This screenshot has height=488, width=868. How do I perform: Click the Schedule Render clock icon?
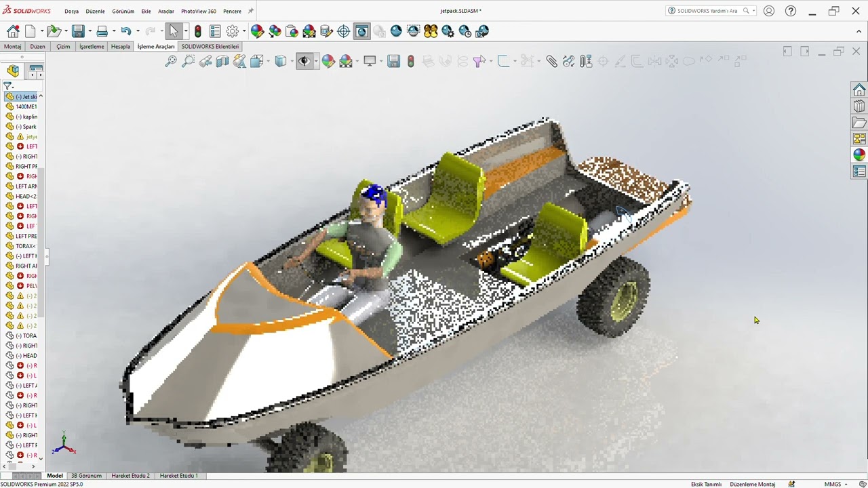pyautogui.click(x=465, y=31)
